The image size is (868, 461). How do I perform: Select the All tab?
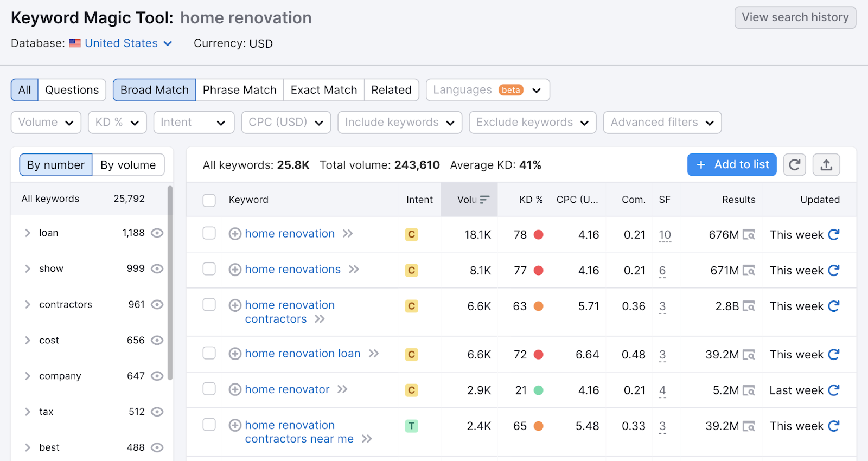coord(24,90)
